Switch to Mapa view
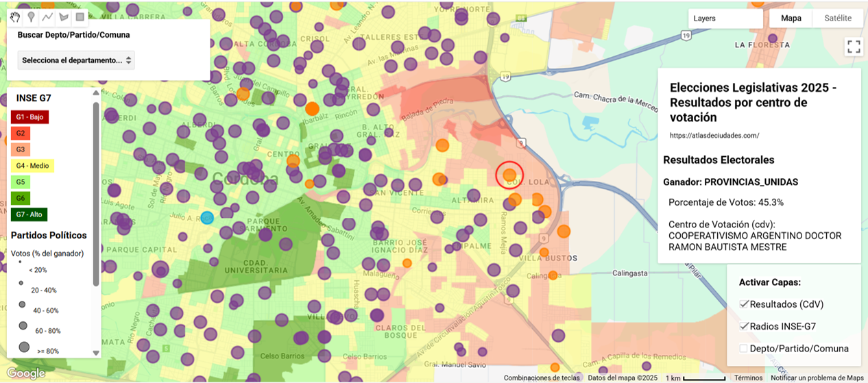 (791, 18)
